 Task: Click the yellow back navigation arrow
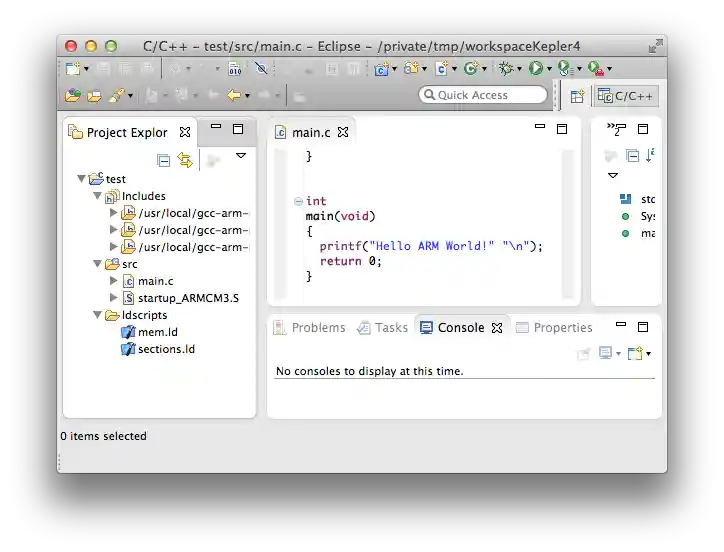point(234,96)
